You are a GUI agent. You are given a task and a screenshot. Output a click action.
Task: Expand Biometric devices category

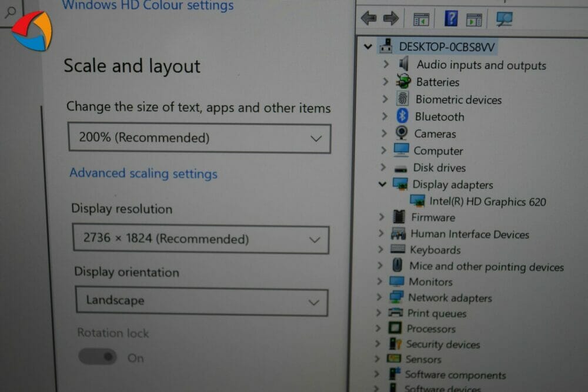click(x=385, y=99)
